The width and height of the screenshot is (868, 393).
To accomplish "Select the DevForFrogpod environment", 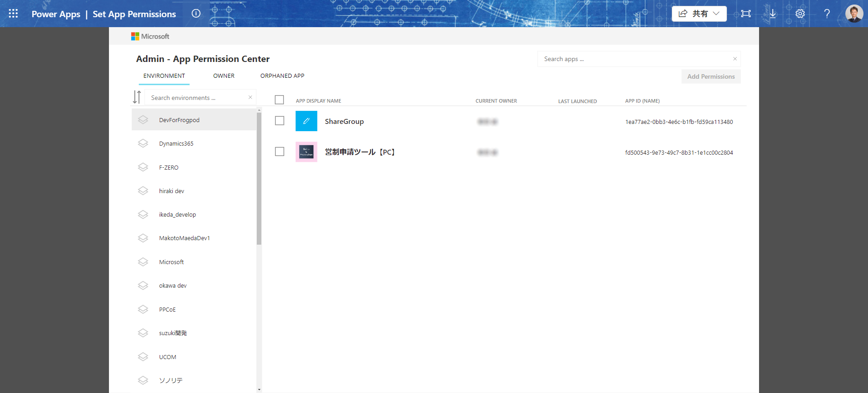I will (x=194, y=119).
